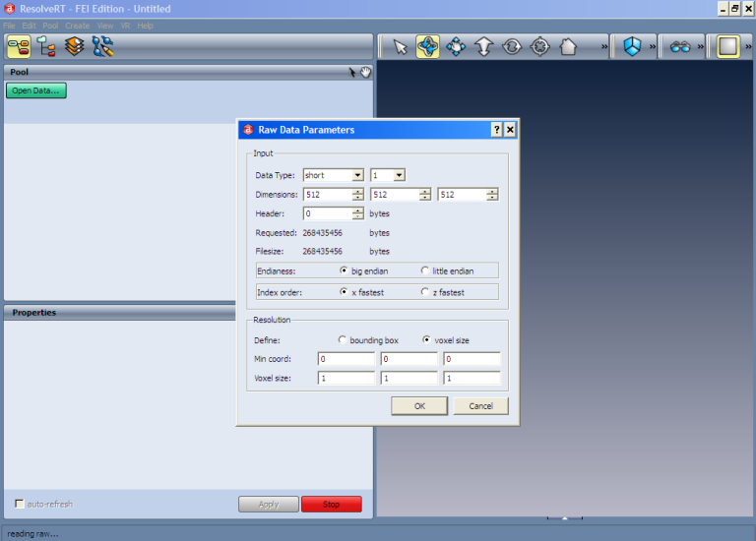Select the translate (four-arrow) view tool

pyautogui.click(x=456, y=46)
